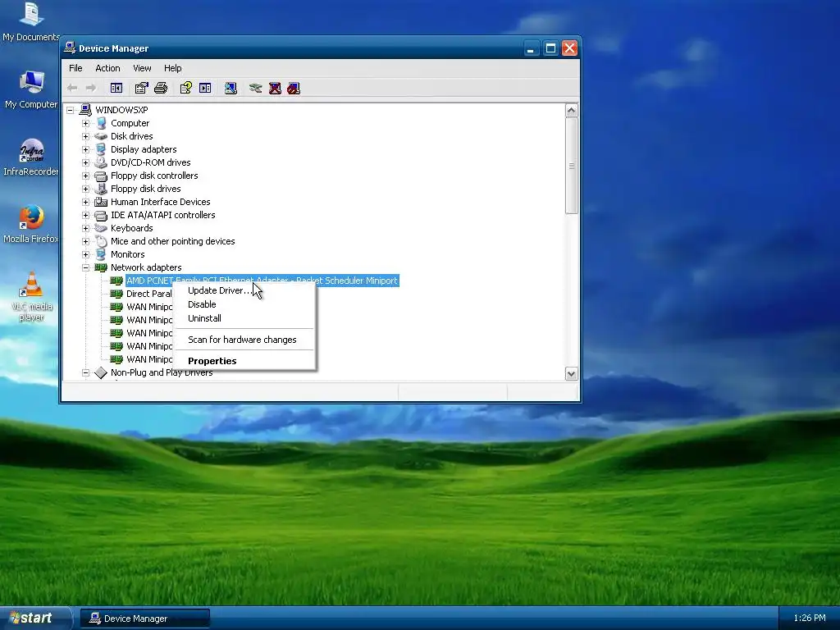840x630 pixels.
Task: Click the Help toolbar icon
Action: coord(186,88)
